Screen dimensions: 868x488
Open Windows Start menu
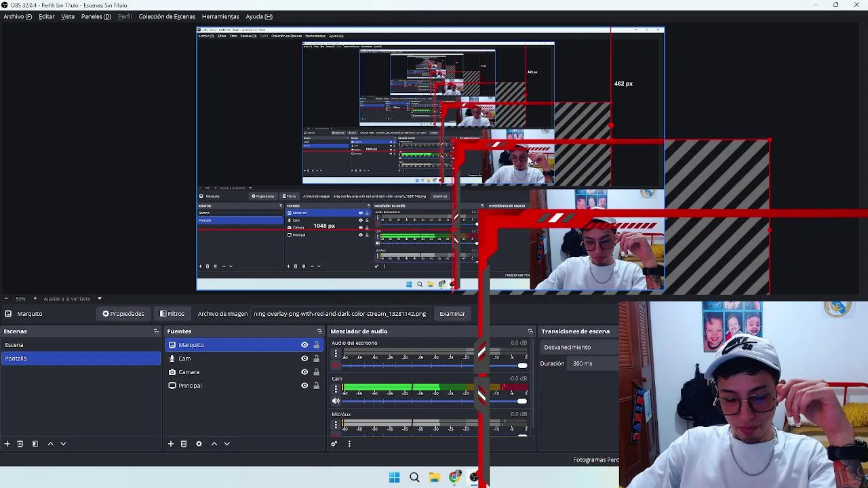coord(394,477)
